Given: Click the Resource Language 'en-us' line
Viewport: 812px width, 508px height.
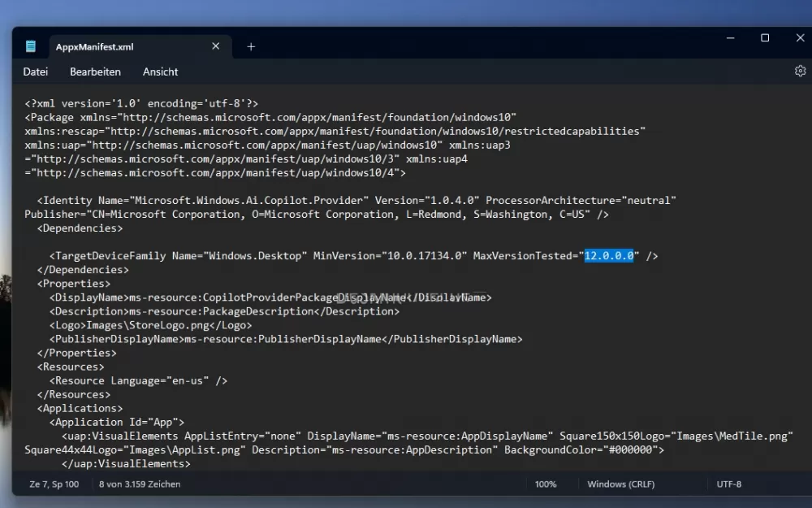Looking at the screenshot, I should [x=138, y=380].
